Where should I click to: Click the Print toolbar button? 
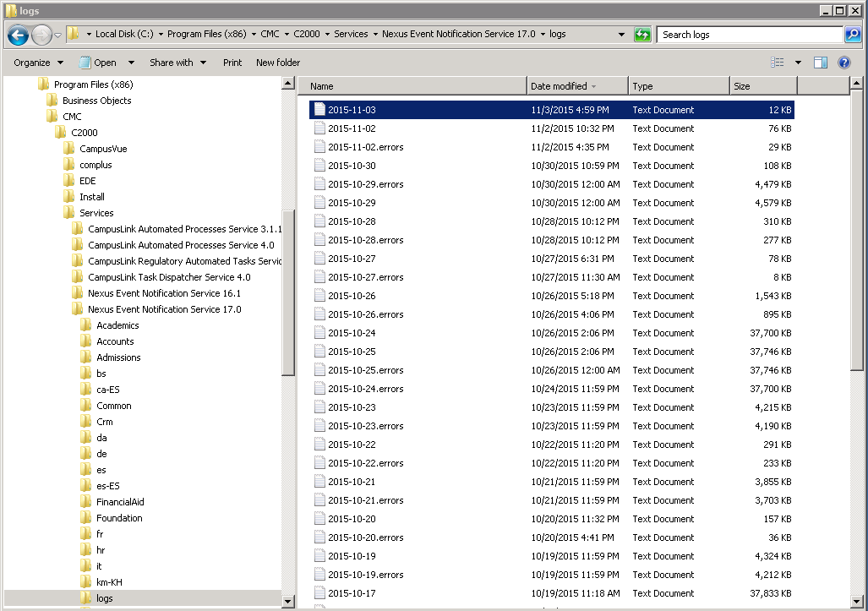[x=232, y=63]
